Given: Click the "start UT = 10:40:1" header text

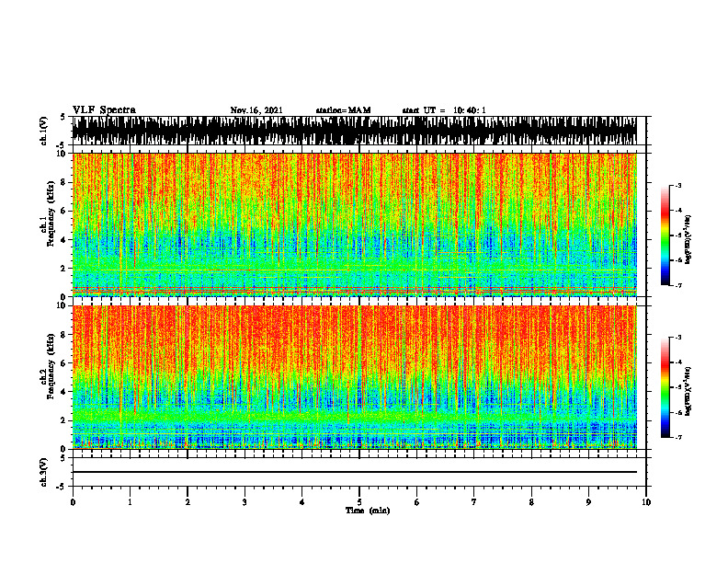Looking at the screenshot, I should coord(444,110).
